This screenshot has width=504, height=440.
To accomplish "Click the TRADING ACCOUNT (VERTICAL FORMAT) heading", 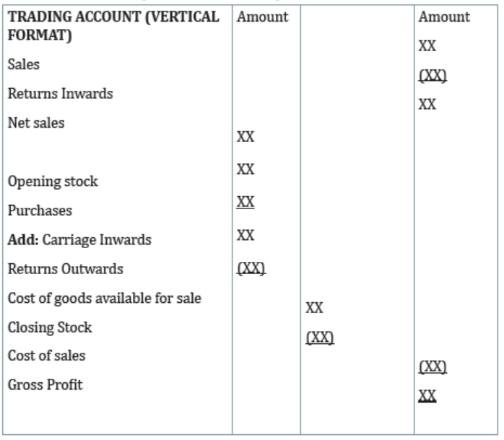I will [113, 26].
